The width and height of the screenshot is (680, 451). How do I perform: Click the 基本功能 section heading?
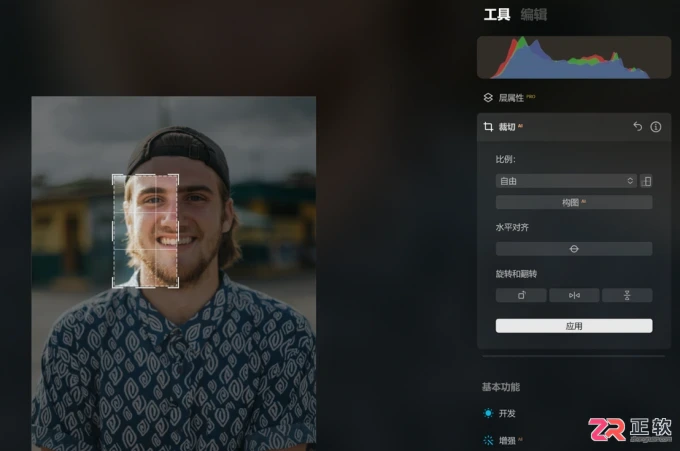click(501, 387)
